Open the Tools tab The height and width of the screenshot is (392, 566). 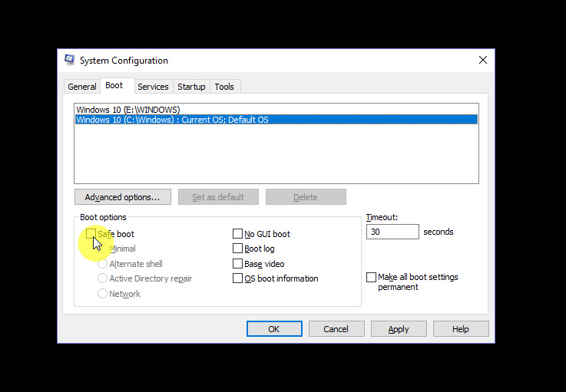(x=224, y=87)
